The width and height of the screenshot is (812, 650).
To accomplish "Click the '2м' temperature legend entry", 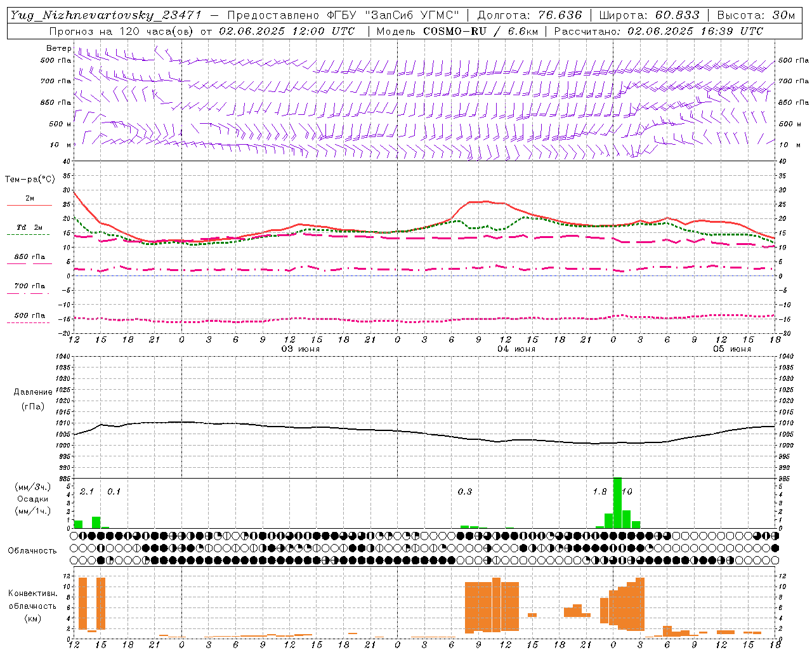I will click(30, 198).
